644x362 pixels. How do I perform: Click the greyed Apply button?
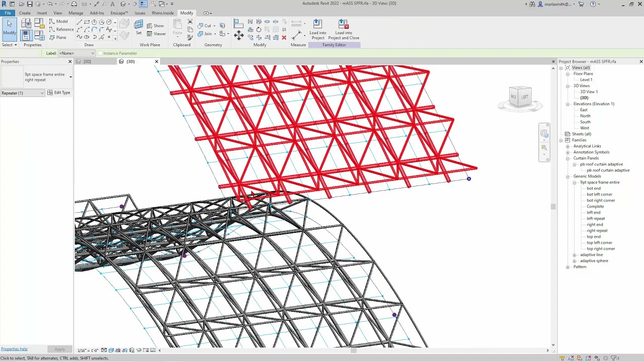pyautogui.click(x=60, y=349)
